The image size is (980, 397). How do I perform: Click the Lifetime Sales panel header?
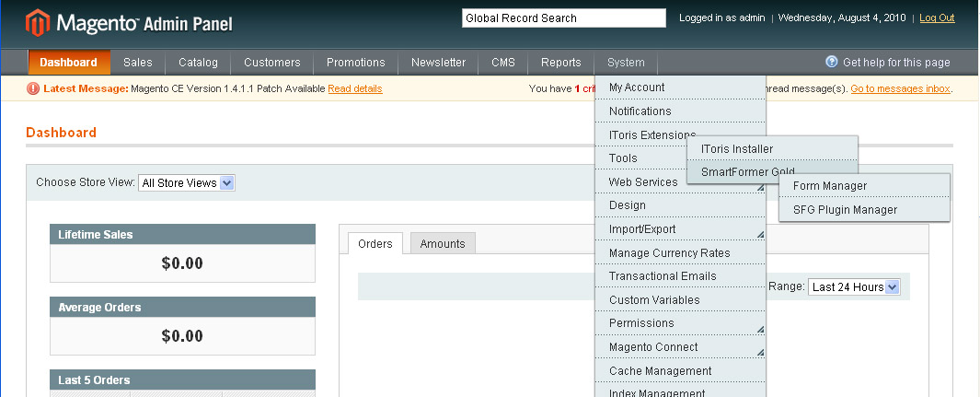[x=182, y=235]
